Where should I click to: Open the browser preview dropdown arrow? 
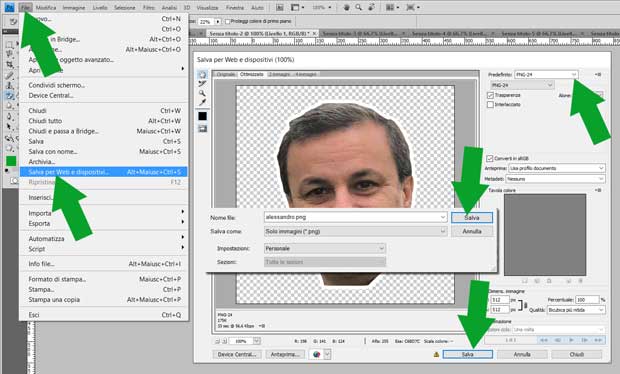[x=327, y=354]
